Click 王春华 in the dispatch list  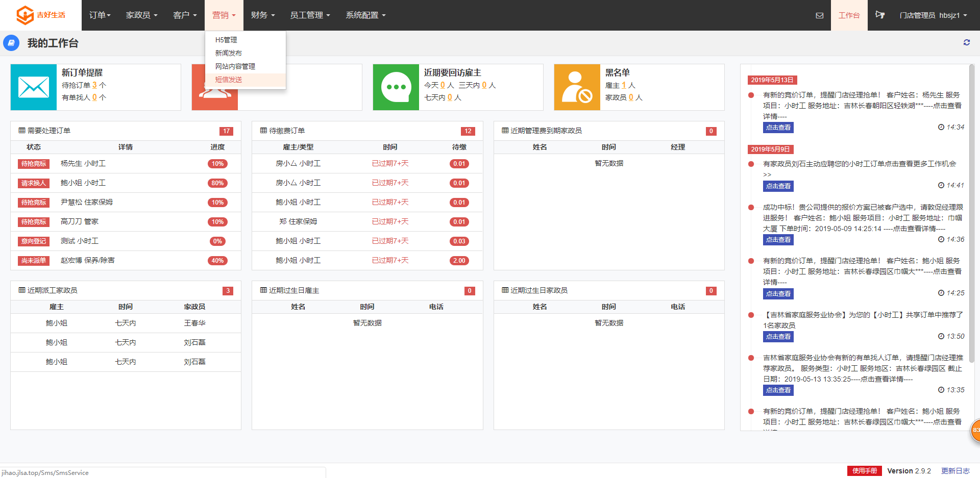click(194, 323)
